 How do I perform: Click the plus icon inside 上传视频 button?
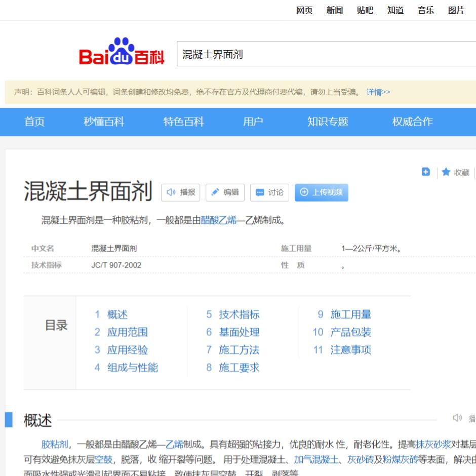click(x=305, y=192)
